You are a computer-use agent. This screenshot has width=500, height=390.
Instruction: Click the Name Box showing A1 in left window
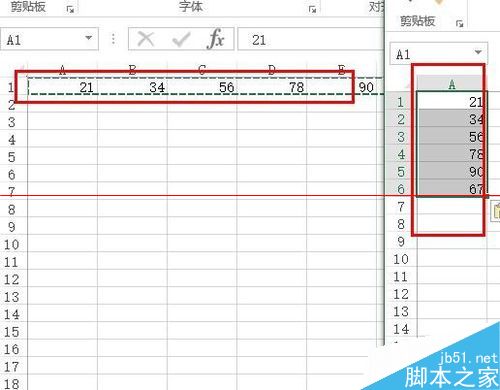[x=49, y=39]
